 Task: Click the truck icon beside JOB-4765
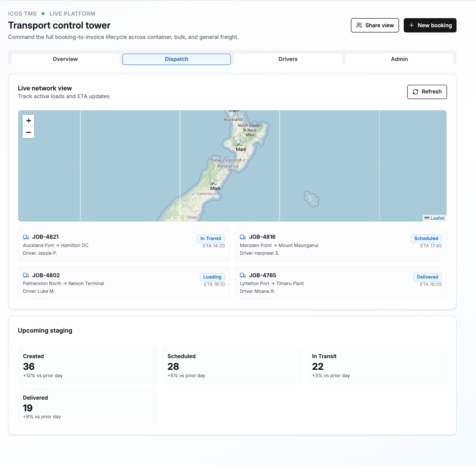coord(243,276)
